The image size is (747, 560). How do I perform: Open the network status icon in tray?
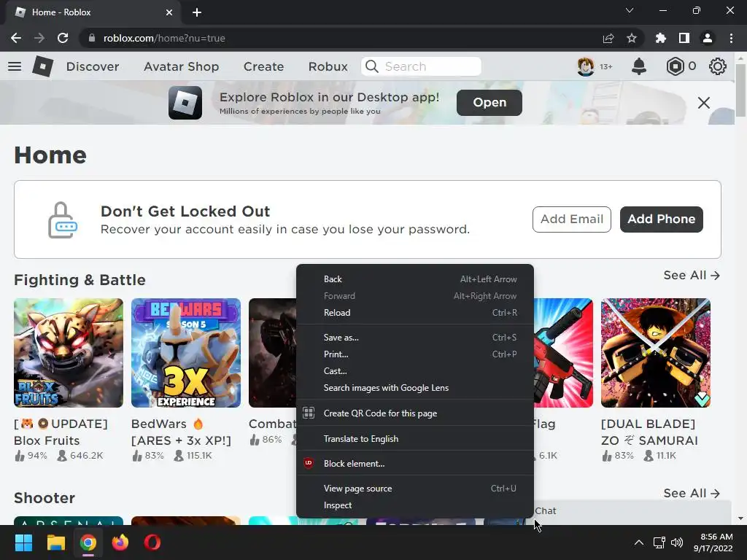tap(659, 542)
